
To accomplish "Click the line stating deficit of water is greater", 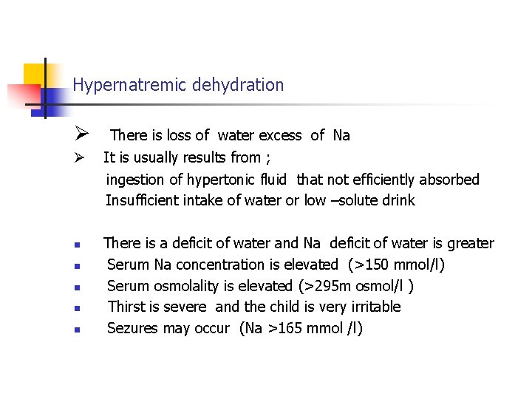I will pyautogui.click(x=299, y=243).
